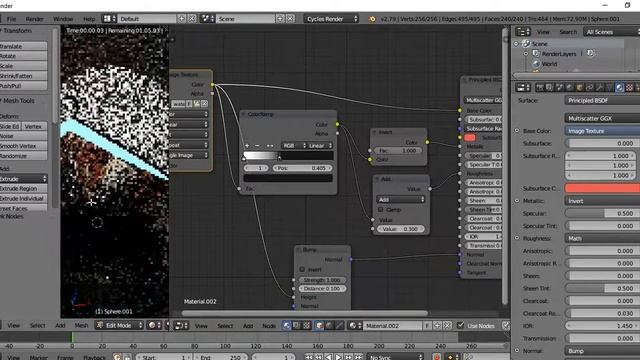
Task: Click the Extrude Region button
Action: click(23, 189)
